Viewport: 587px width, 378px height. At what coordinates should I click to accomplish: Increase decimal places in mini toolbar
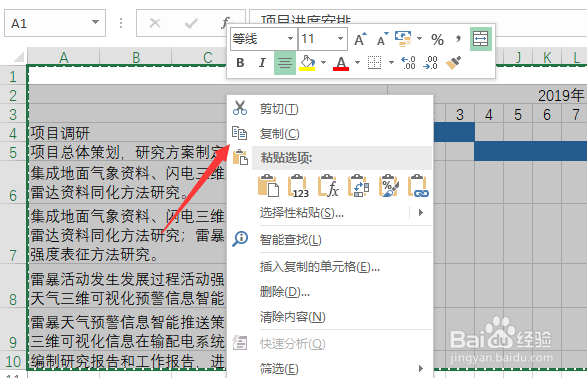pyautogui.click(x=408, y=63)
